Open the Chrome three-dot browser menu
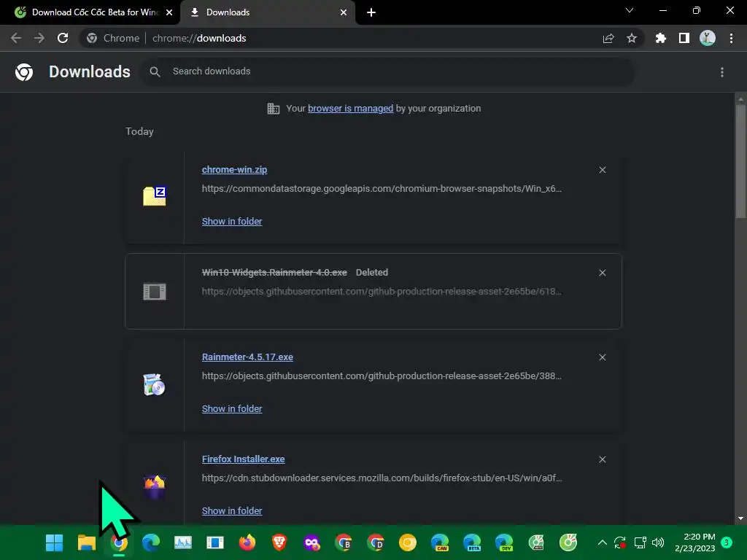Screen dimensions: 747x560 tap(731, 38)
